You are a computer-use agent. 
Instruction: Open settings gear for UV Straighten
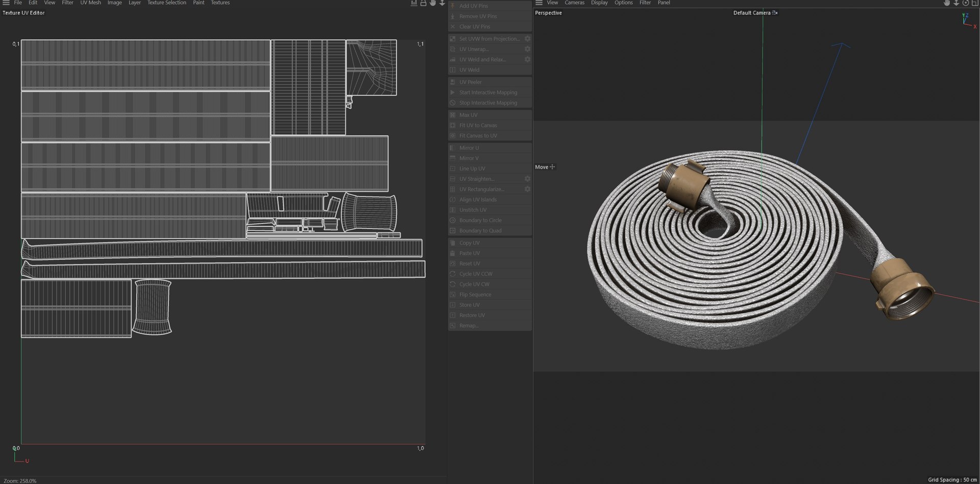coord(527,179)
